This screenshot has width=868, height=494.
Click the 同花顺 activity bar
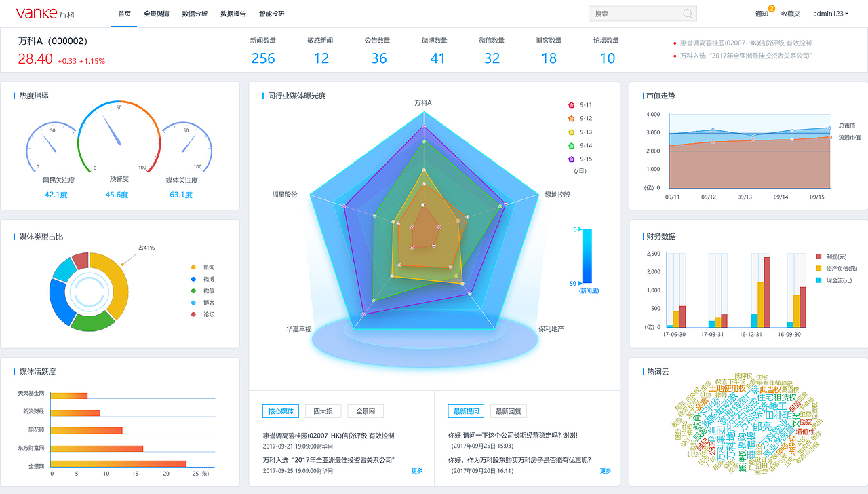point(86,430)
